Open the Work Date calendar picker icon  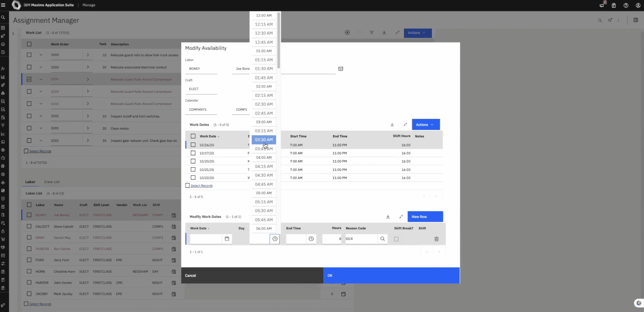coord(227,239)
